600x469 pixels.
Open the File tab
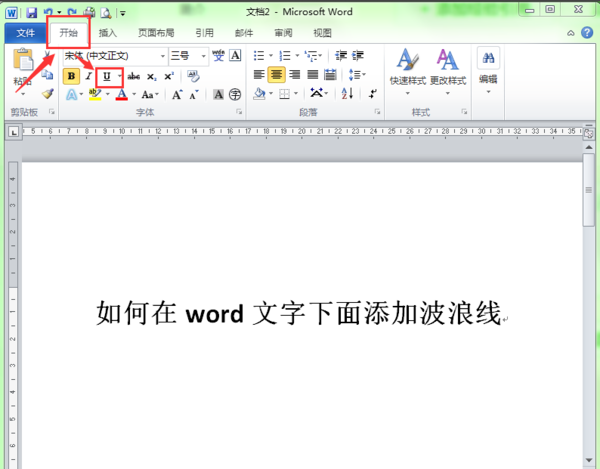coord(25,33)
